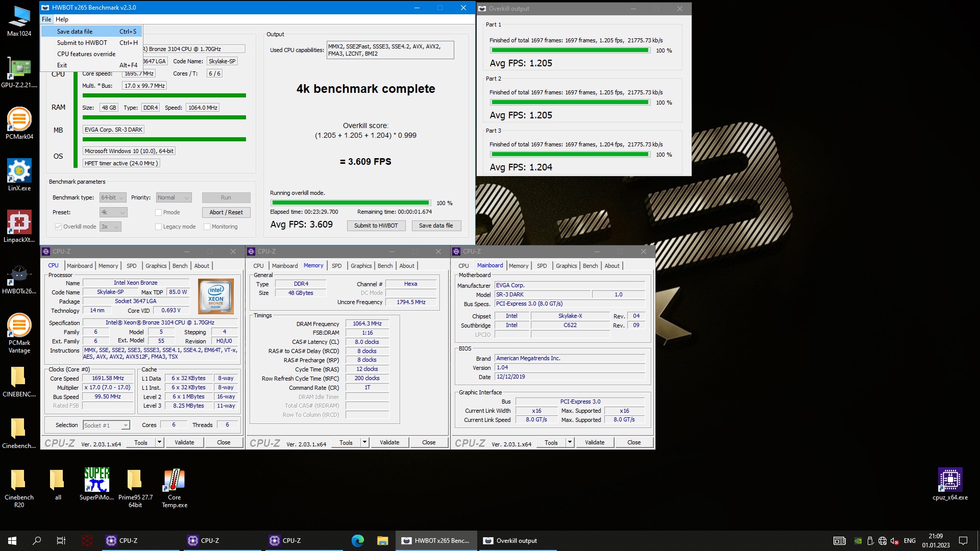Open Bench tab in Mainboard CPU-Z window
The width and height of the screenshot is (980, 551).
[590, 266]
